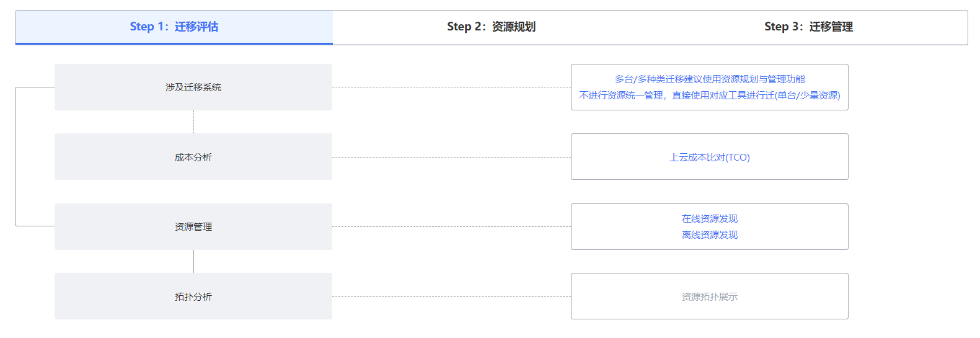This screenshot has width=980, height=338.
Task: Open link starting with 不进行资源统一管理
Action: pyautogui.click(x=710, y=95)
